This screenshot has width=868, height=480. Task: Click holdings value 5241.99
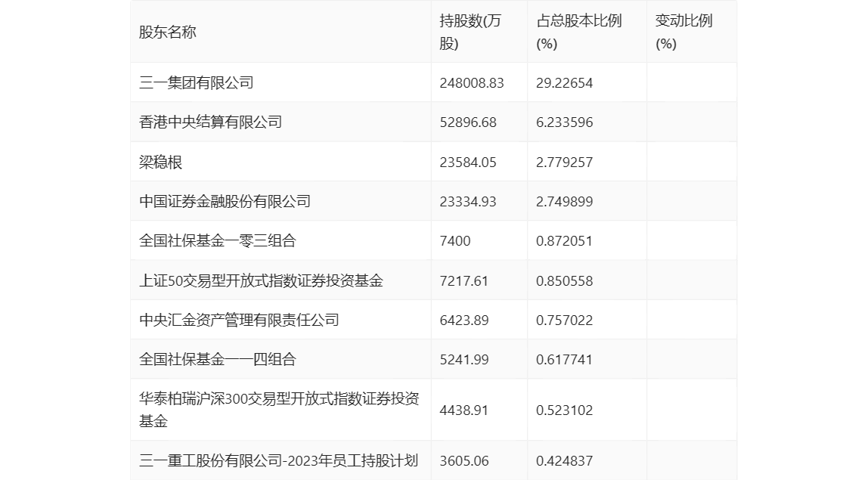point(464,359)
